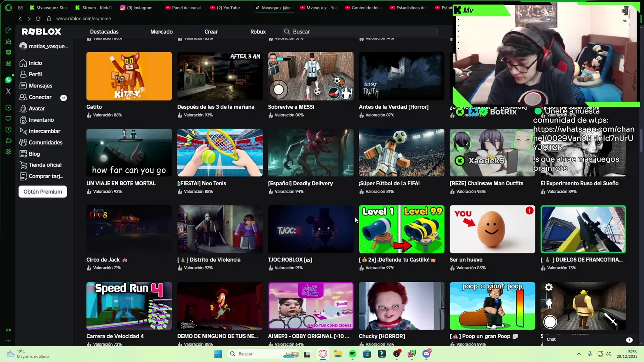The width and height of the screenshot is (644, 362).
Task: Open UN VIAJE EN BOTE MORTAL game
Action: 129,152
